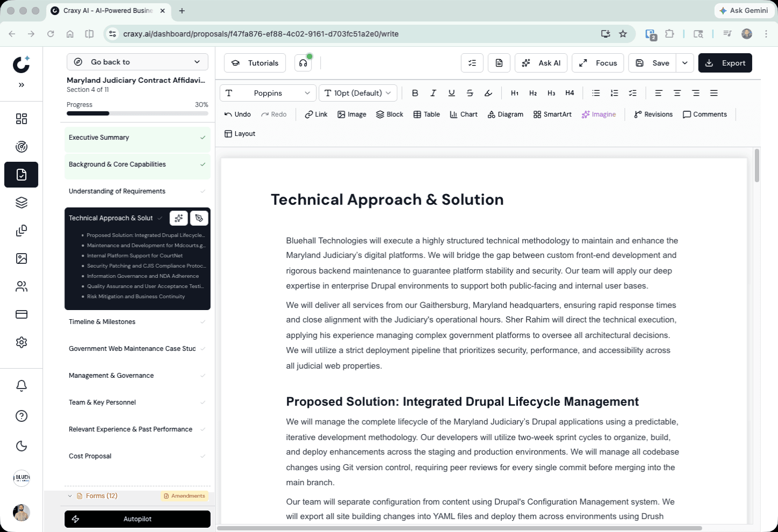Apply underline formatting
The image size is (778, 532).
tap(451, 93)
